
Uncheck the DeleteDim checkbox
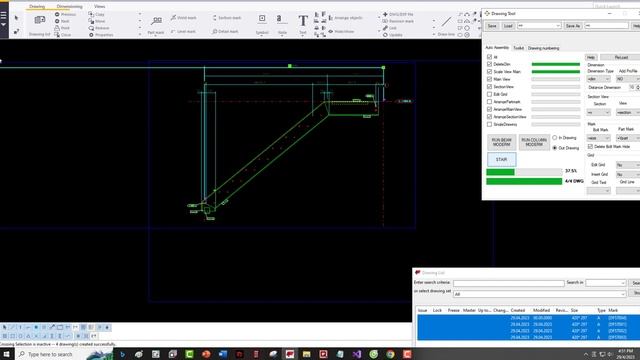[x=489, y=64]
